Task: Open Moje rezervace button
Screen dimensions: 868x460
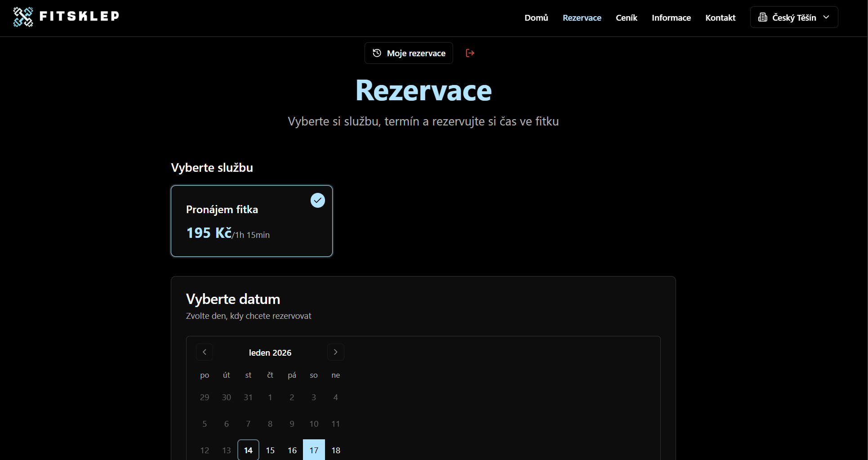Action: click(409, 53)
